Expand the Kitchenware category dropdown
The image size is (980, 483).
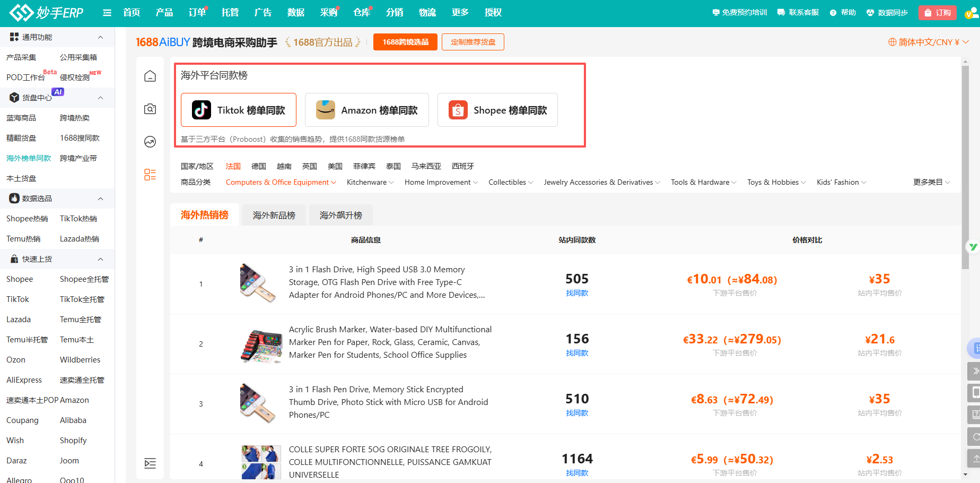pyautogui.click(x=370, y=182)
